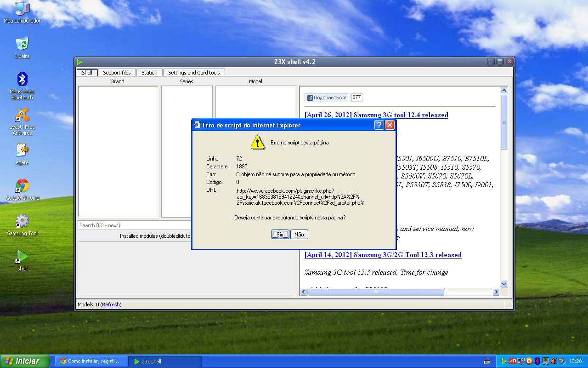Click the Z3X shell v4.2 title bar
This screenshot has height=368, width=588.
(x=294, y=62)
